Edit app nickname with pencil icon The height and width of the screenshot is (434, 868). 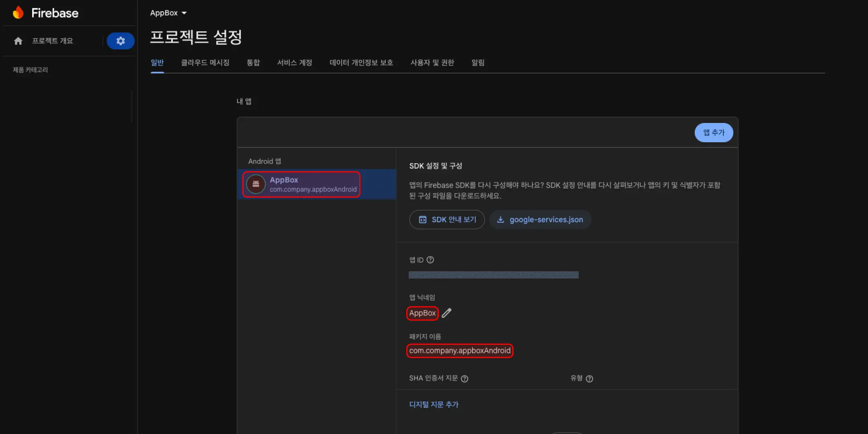pos(446,313)
